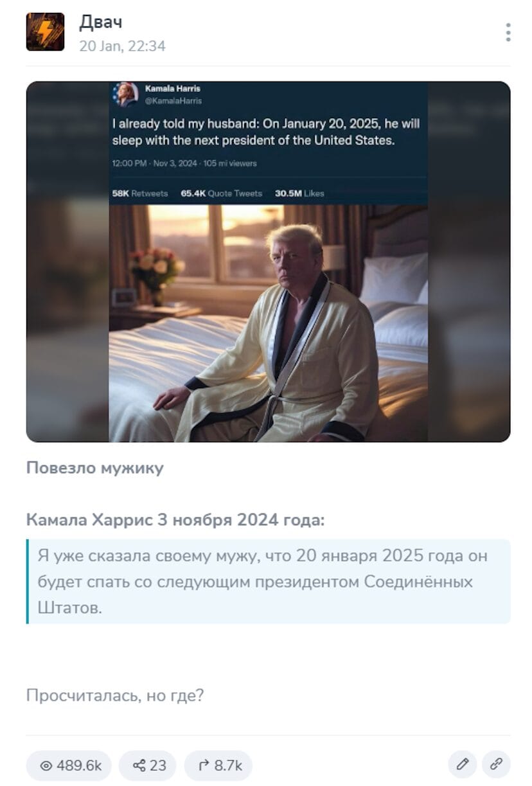Click the forwards arrow showing 8.7k
Image resolution: width=532 pixels, height=786 pixels.
tap(218, 765)
